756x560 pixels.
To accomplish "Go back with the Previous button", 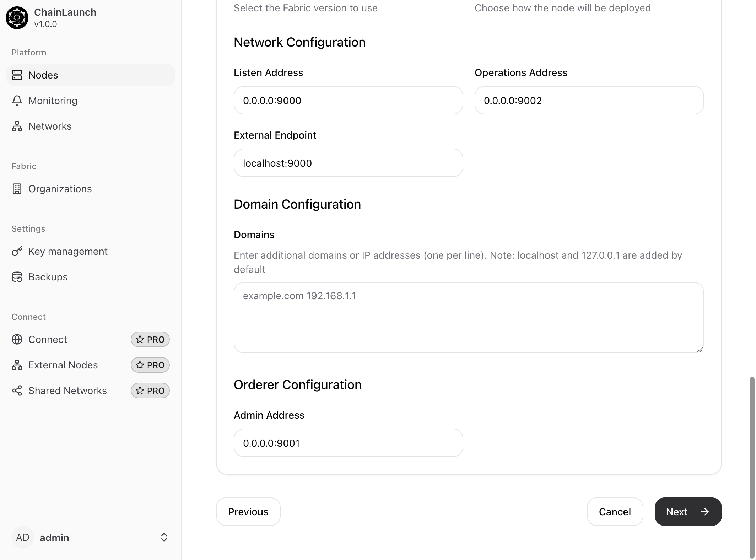I will tap(248, 512).
